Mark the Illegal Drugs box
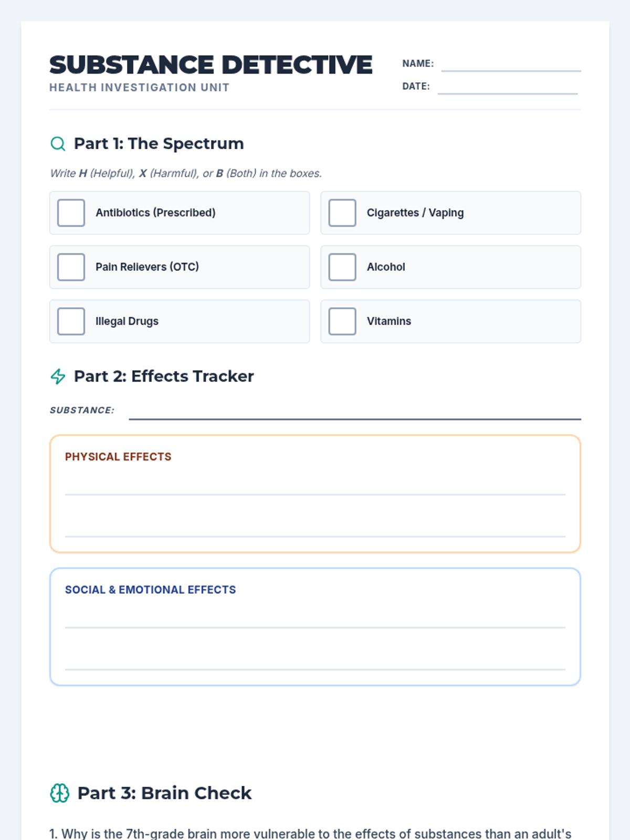The image size is (630, 840). coord(71,321)
